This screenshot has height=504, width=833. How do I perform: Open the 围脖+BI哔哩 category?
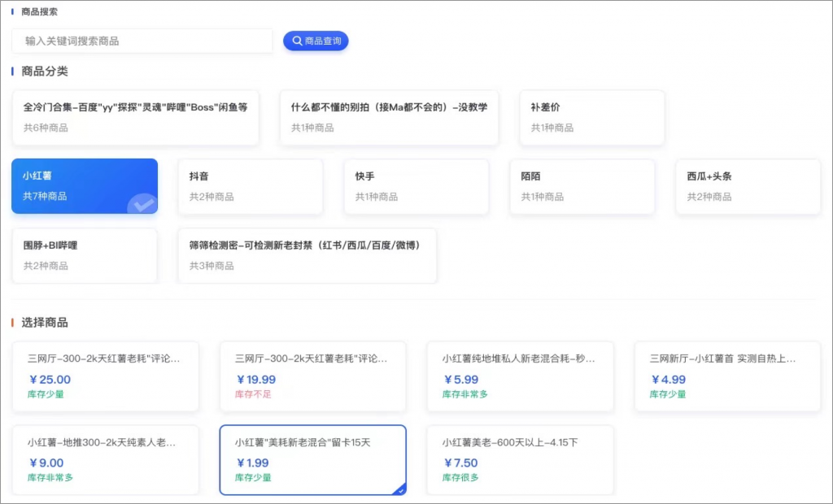84,255
